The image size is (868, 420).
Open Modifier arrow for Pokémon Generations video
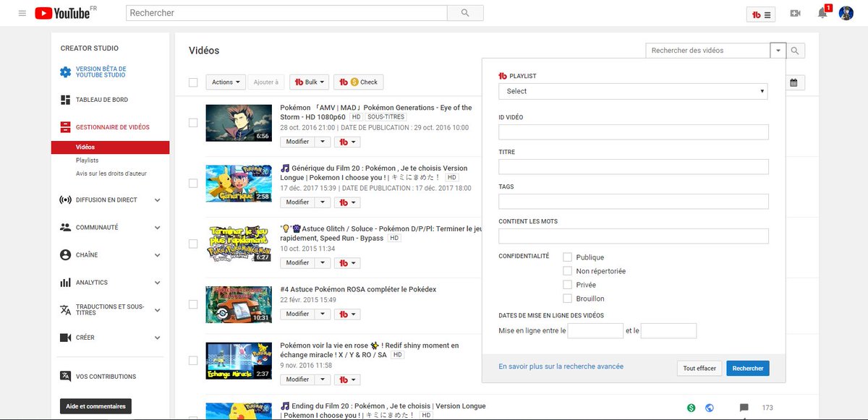(324, 142)
